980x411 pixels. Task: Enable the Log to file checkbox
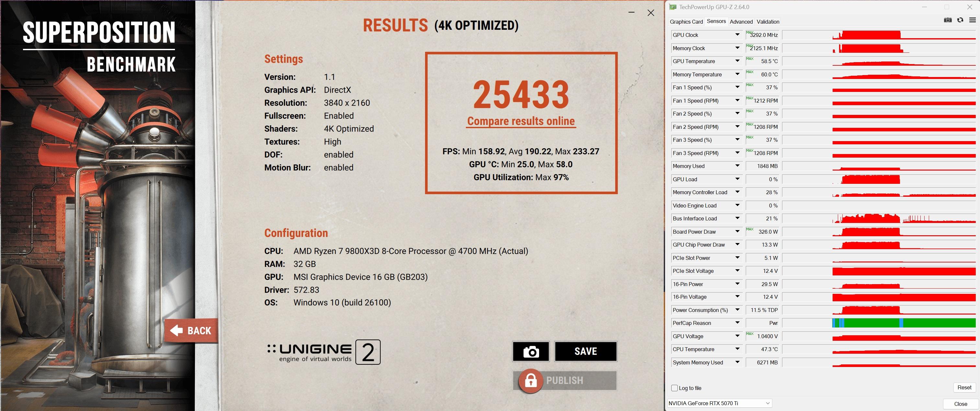674,388
